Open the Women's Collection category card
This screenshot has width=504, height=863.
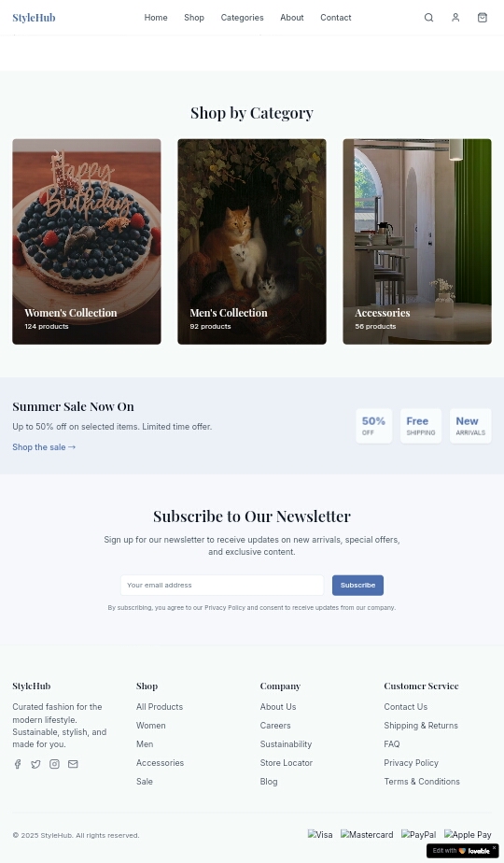coord(87,242)
